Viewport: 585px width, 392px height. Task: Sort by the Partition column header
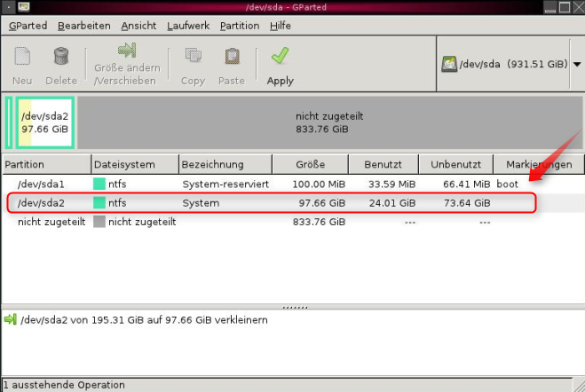(47, 164)
